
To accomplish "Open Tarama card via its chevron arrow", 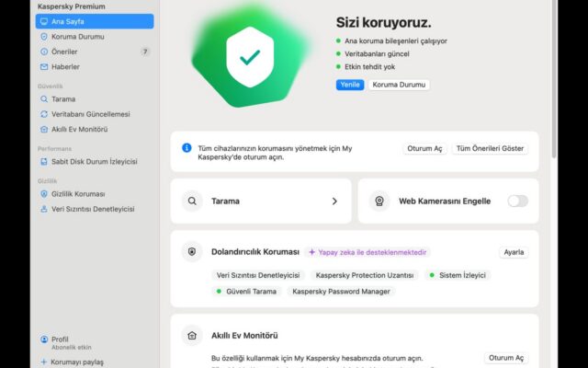I will [x=334, y=201].
